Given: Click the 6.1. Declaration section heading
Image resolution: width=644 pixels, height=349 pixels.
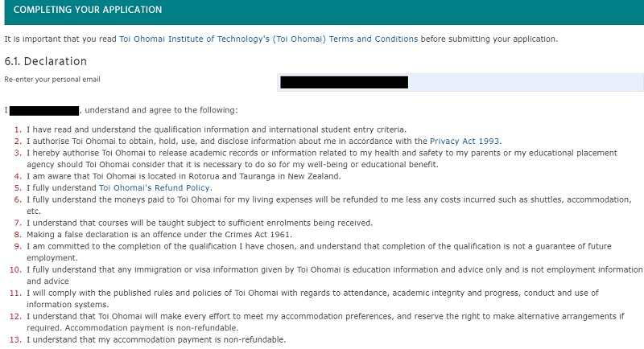Looking at the screenshot, I should click(x=46, y=61).
